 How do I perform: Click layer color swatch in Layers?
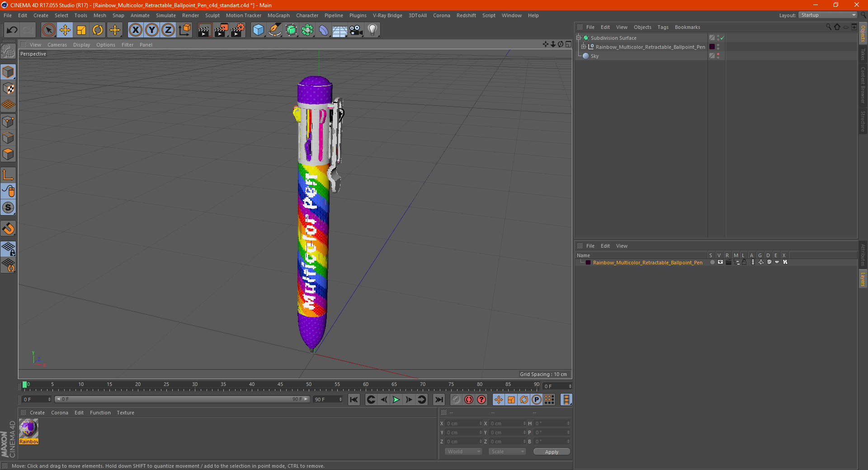click(x=588, y=263)
